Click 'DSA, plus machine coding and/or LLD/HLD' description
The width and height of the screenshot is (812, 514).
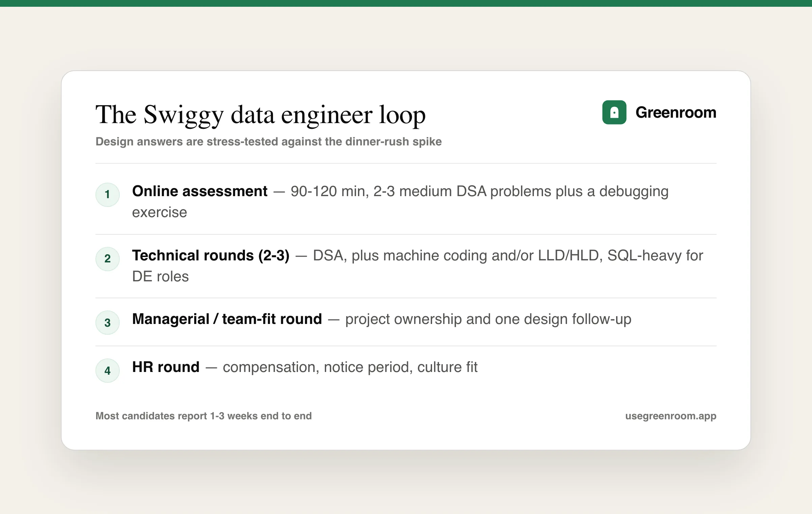418,266
